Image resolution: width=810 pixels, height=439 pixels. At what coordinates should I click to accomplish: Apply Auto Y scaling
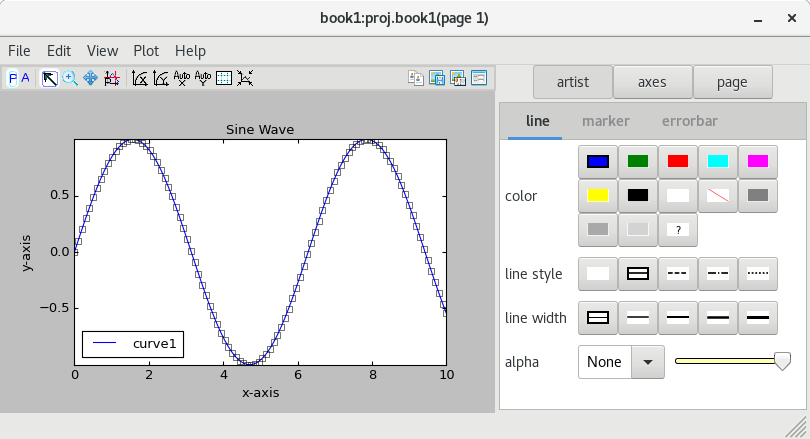tap(203, 79)
